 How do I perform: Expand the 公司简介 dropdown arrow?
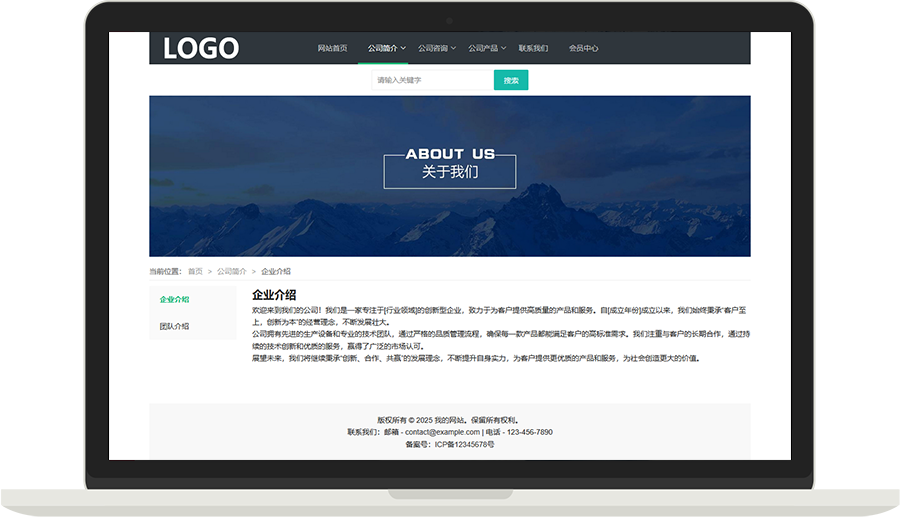(x=403, y=48)
